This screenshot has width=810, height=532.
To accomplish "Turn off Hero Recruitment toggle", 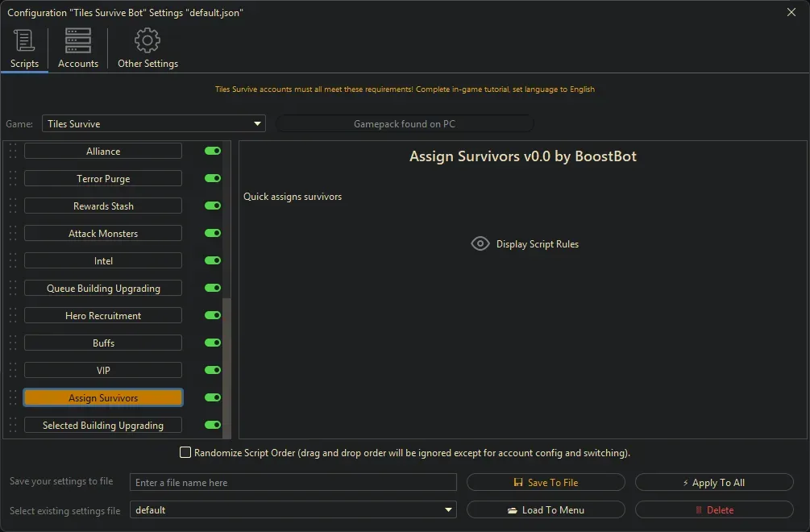I will 213,316.
